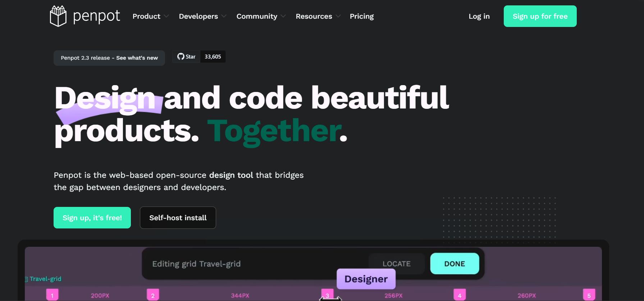
Task: Click the Log in link
Action: point(479,17)
